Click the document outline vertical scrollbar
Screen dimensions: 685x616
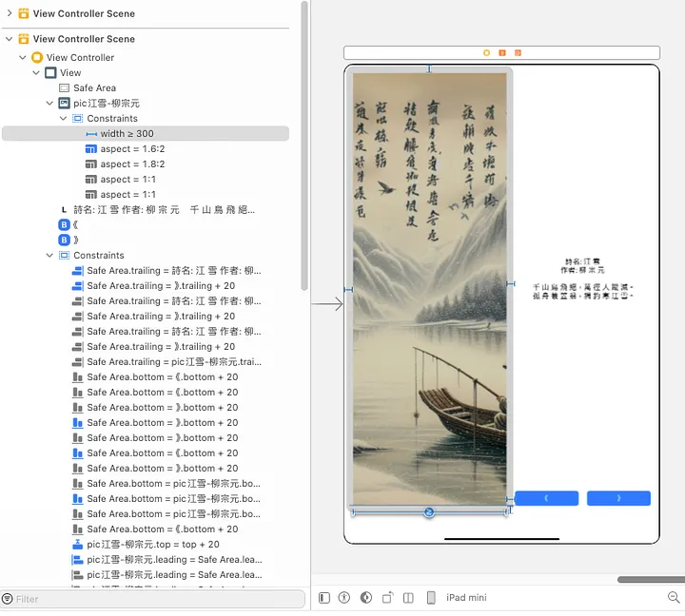[x=304, y=146]
